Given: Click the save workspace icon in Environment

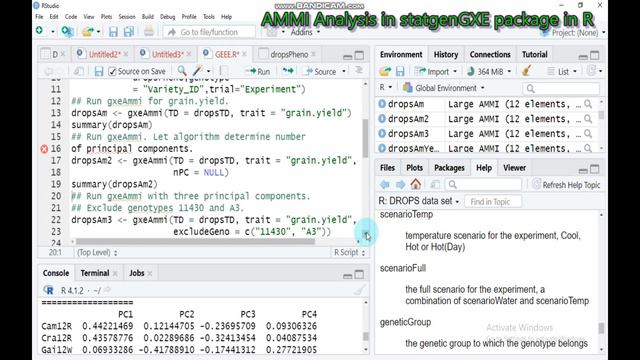Looking at the screenshot, I should point(400,71).
